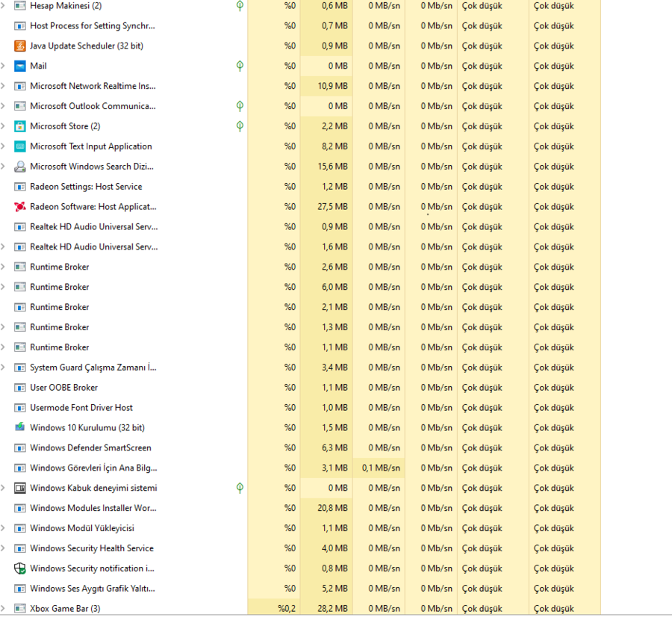
Task: Click the Radeon Settings: Host Service icon
Action: pyautogui.click(x=19, y=187)
